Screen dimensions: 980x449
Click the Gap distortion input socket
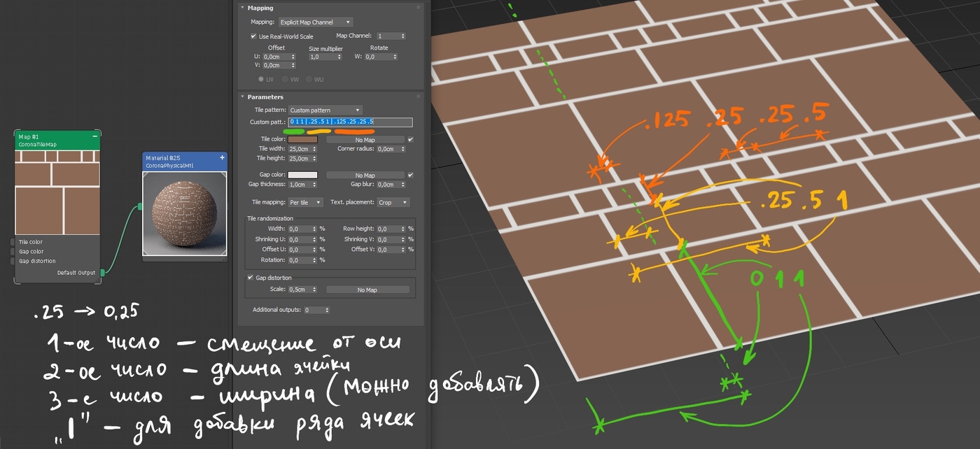13,261
